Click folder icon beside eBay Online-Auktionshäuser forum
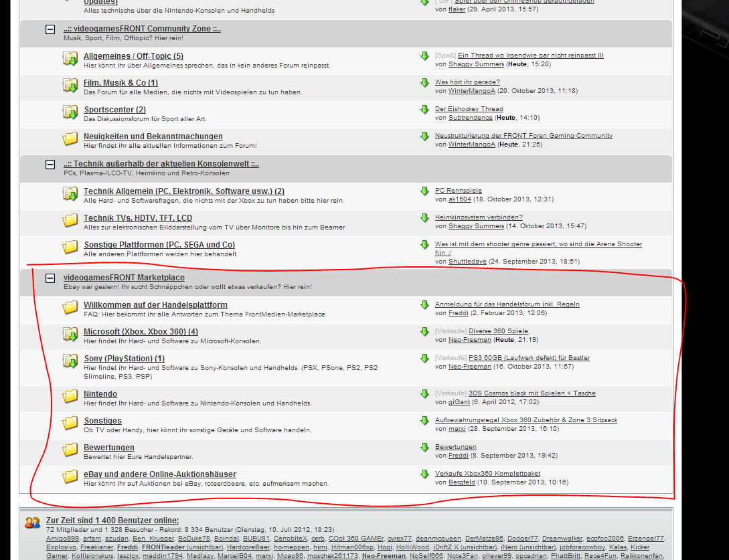The image size is (729, 560). click(70, 477)
